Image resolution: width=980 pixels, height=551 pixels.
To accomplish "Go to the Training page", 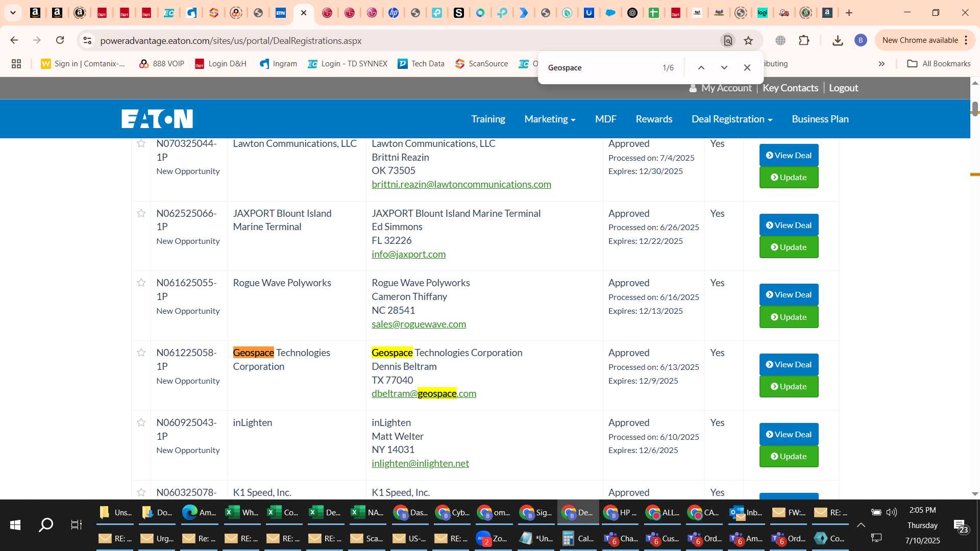I will click(x=488, y=119).
